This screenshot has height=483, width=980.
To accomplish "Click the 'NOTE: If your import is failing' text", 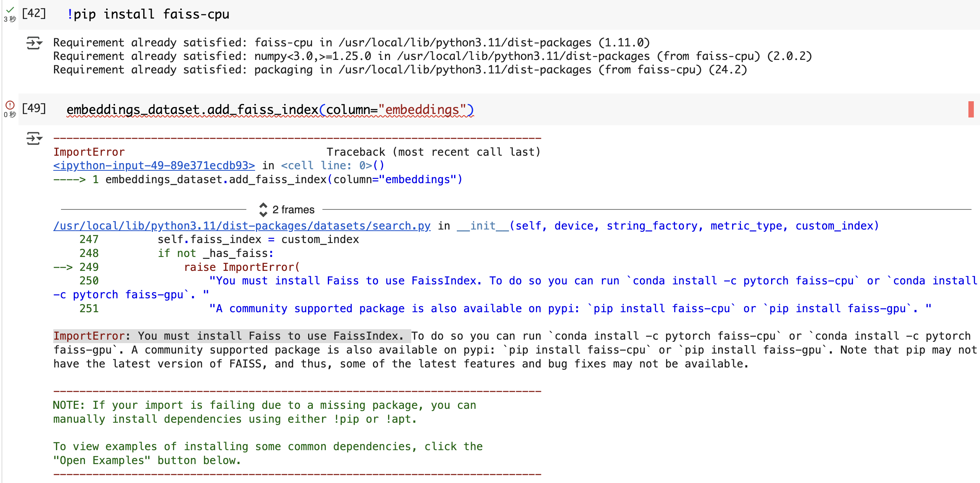I will pyautogui.click(x=265, y=412).
